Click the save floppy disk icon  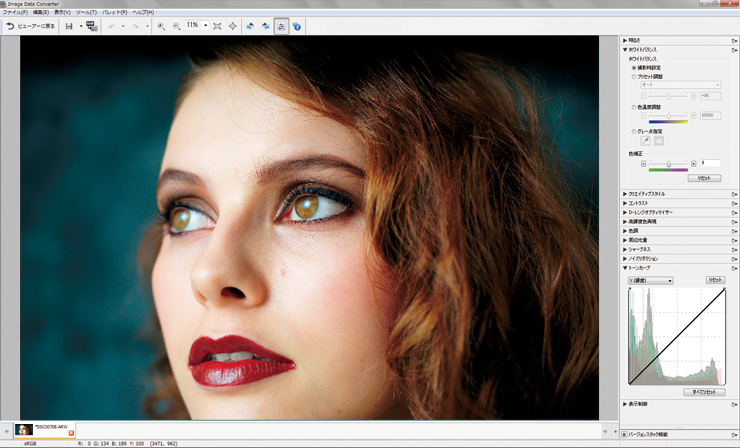[68, 25]
